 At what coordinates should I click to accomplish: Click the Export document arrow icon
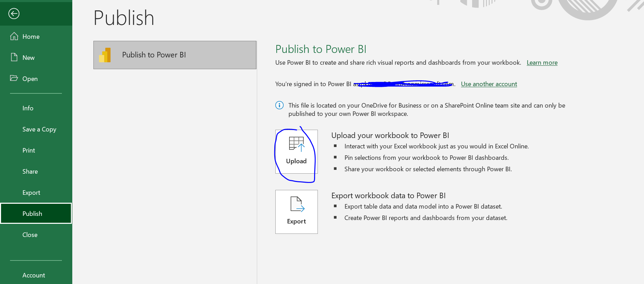click(297, 204)
